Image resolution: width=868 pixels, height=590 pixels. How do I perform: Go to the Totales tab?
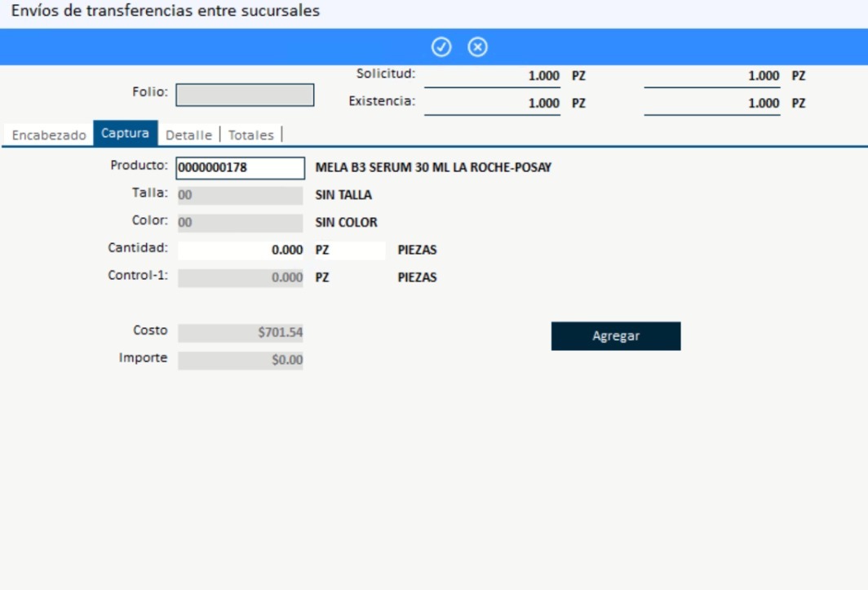click(x=251, y=135)
